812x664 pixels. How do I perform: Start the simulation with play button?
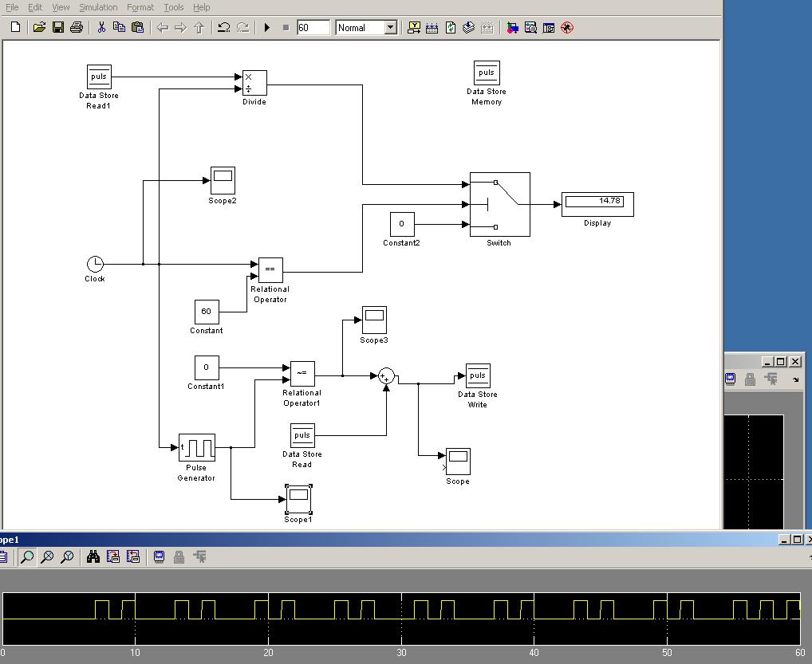[267, 27]
